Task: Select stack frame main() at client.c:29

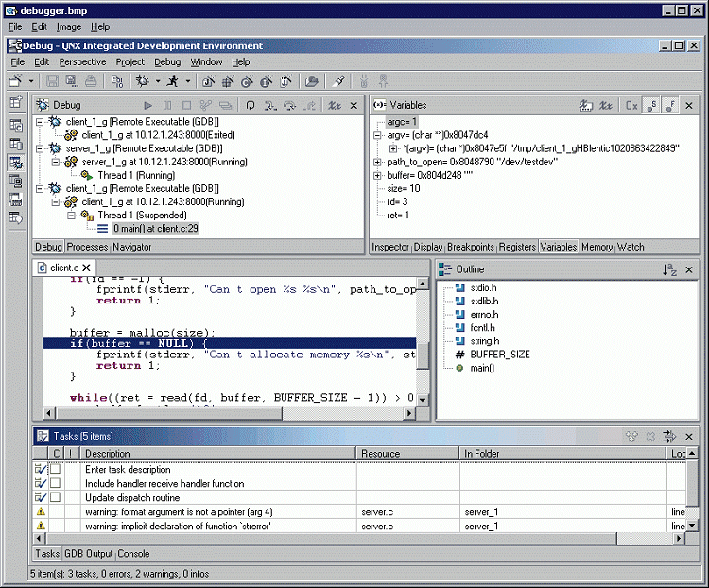Action: coord(156,229)
